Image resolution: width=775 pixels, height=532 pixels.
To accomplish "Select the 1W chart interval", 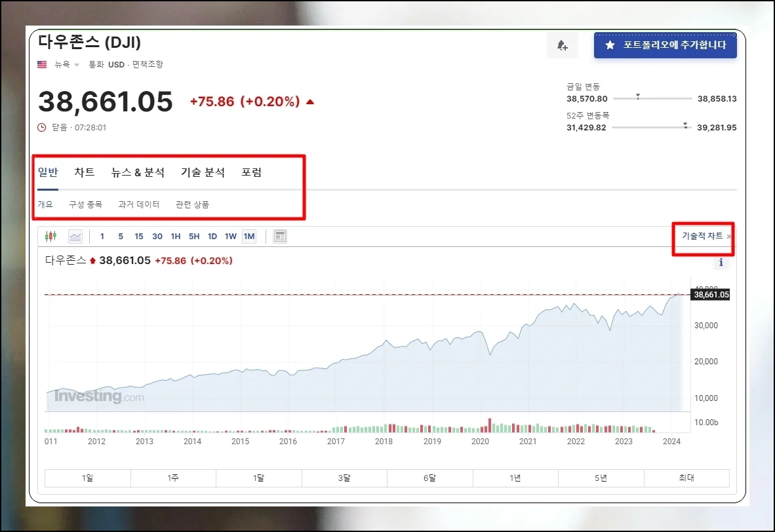I will (x=231, y=237).
